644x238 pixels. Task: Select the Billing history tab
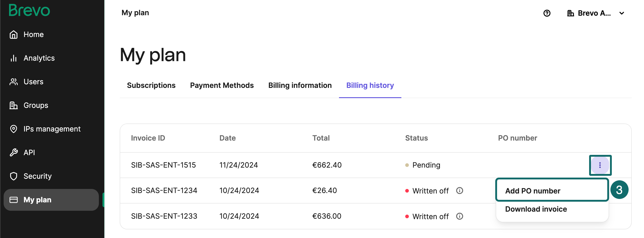point(370,85)
